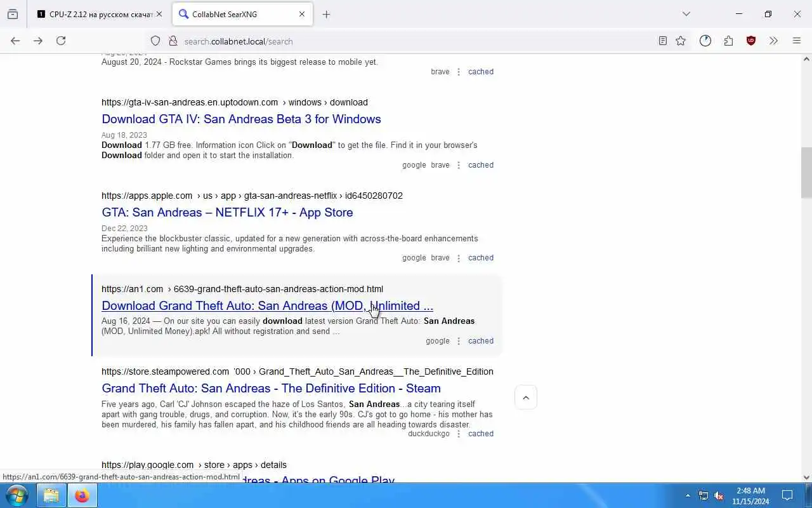Open the three-dot menu of the an1.com result
The height and width of the screenshot is (508, 812).
tap(459, 341)
